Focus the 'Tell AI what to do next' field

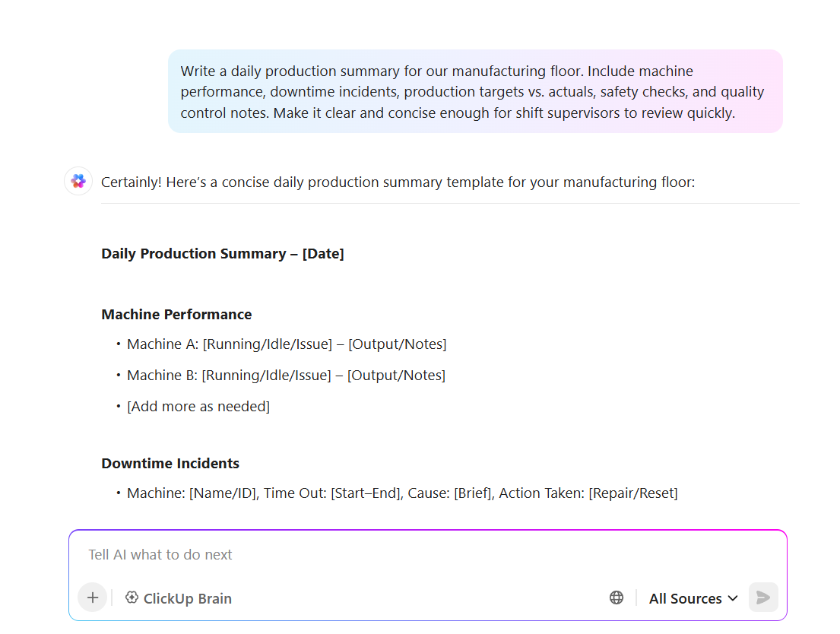[428, 555]
